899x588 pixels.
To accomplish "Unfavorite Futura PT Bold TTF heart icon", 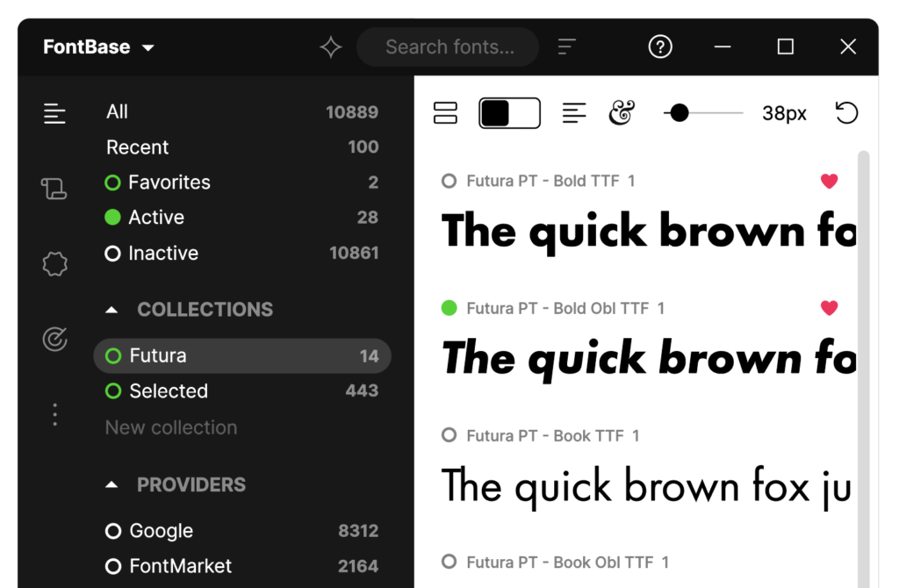I will 829,181.
